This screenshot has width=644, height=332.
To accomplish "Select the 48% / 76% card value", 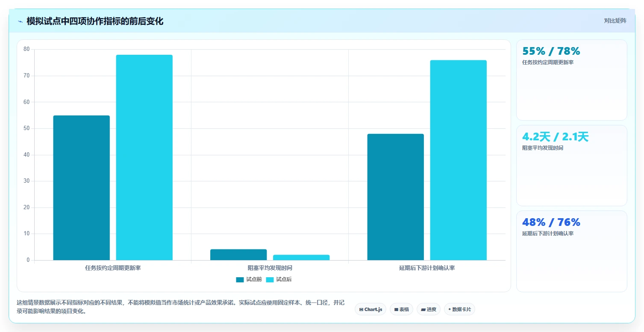I will pyautogui.click(x=551, y=222).
